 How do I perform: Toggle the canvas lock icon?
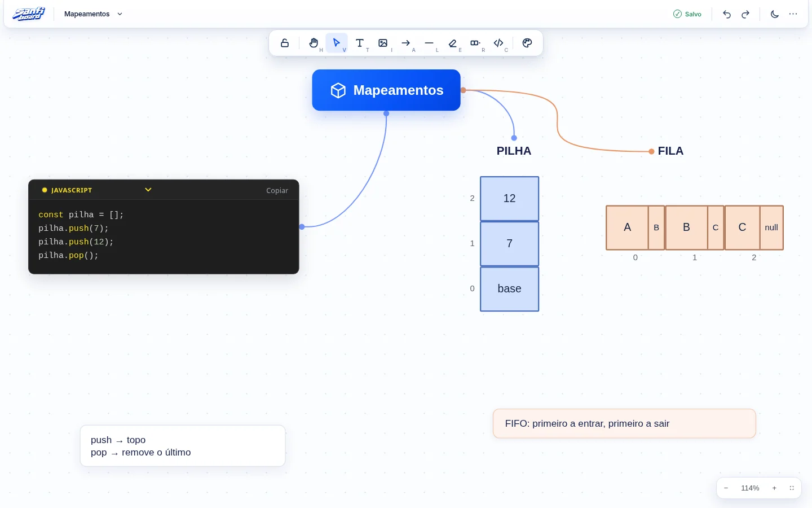pos(285,43)
